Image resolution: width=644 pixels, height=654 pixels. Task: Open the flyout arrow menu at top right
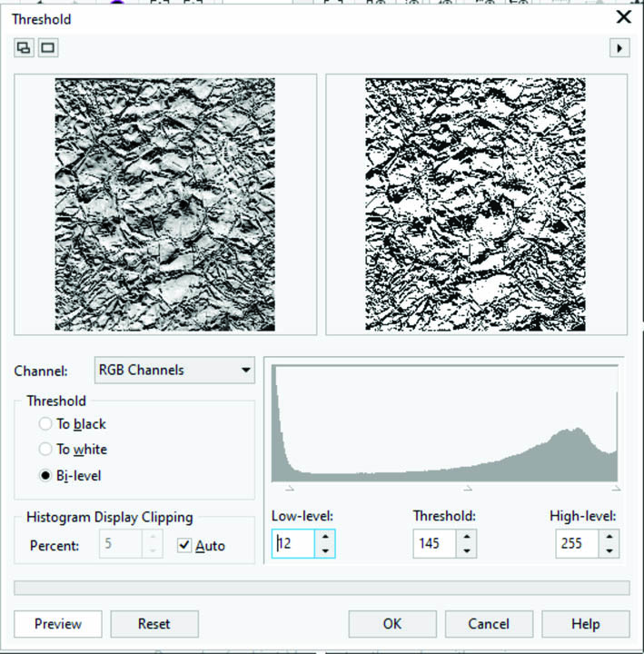(x=619, y=48)
